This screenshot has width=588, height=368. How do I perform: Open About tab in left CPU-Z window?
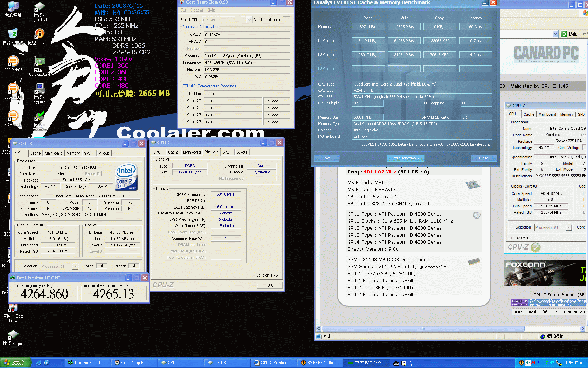[104, 153]
